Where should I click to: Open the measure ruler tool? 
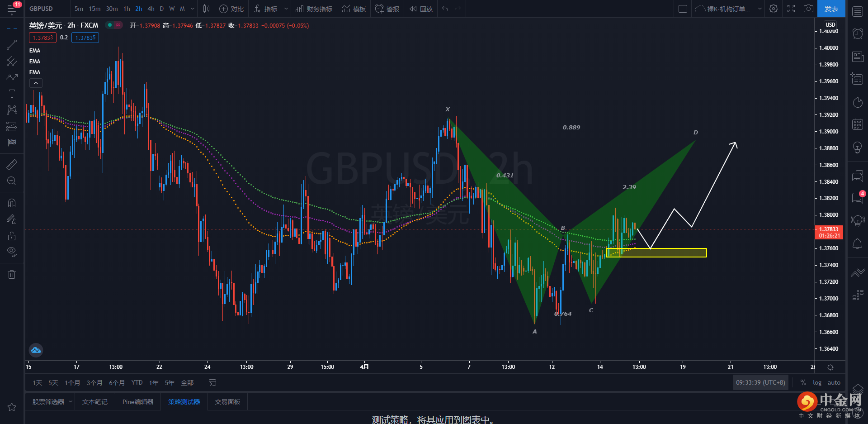coord(12,165)
